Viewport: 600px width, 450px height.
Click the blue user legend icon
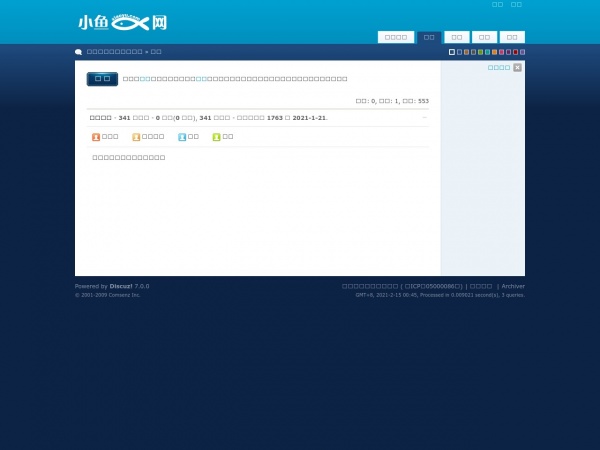point(182,137)
